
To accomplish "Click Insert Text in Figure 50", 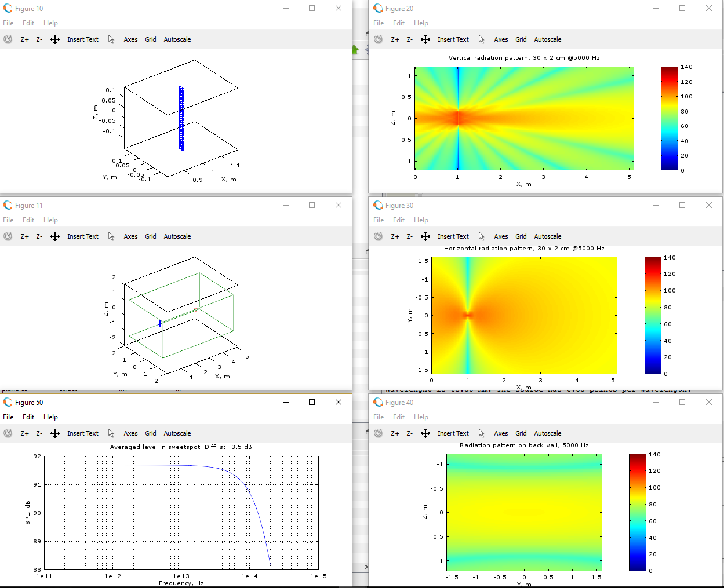I will click(x=83, y=433).
